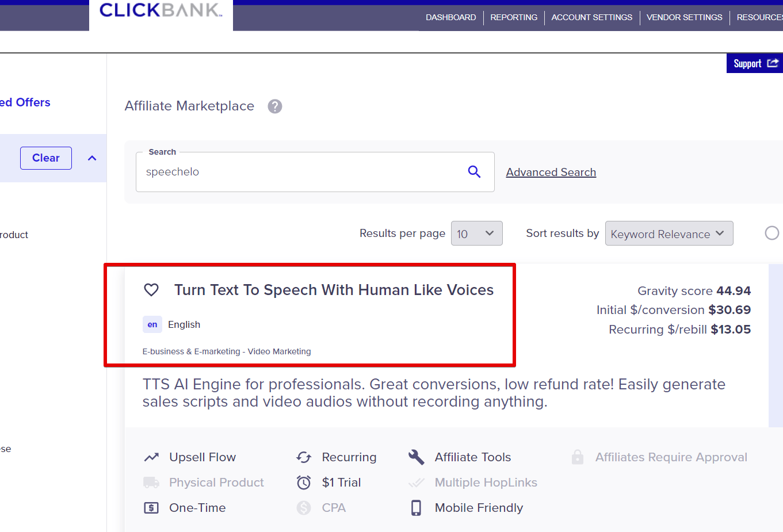The height and width of the screenshot is (532, 783).
Task: Click the Offers link in sidebar
Action: point(25,102)
